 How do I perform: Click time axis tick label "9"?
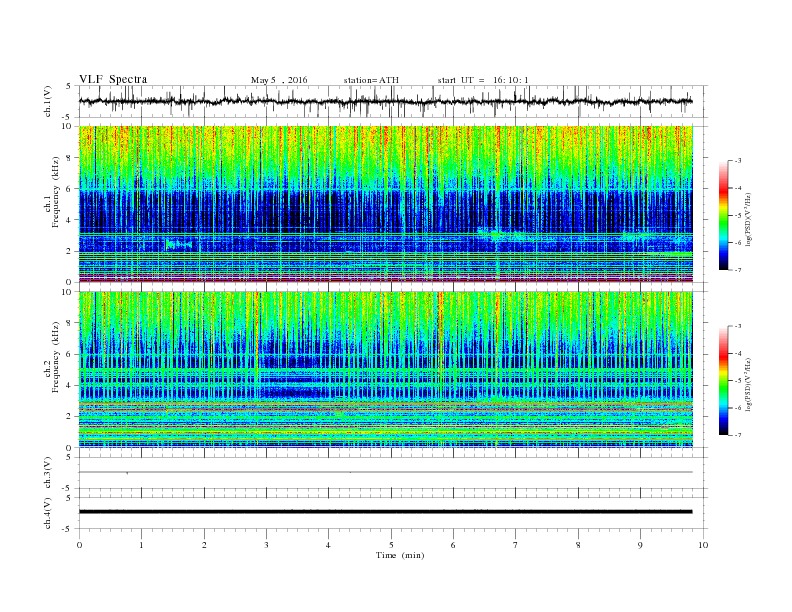click(x=640, y=545)
